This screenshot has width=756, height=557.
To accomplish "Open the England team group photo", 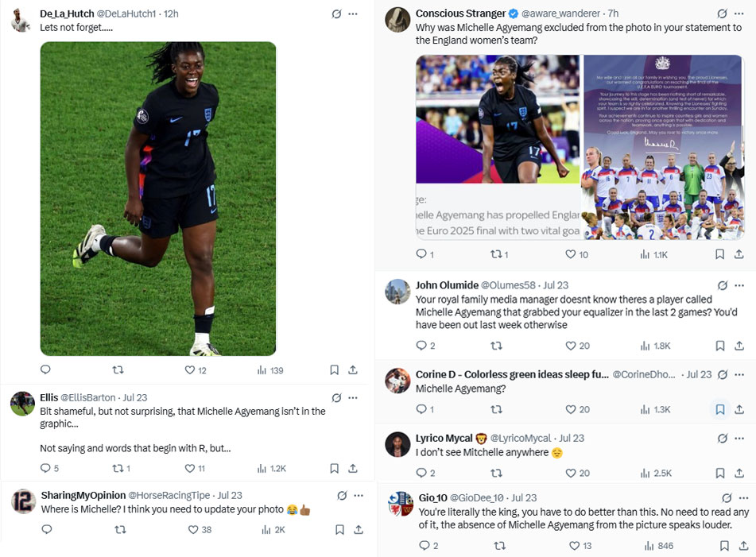I will pyautogui.click(x=662, y=147).
